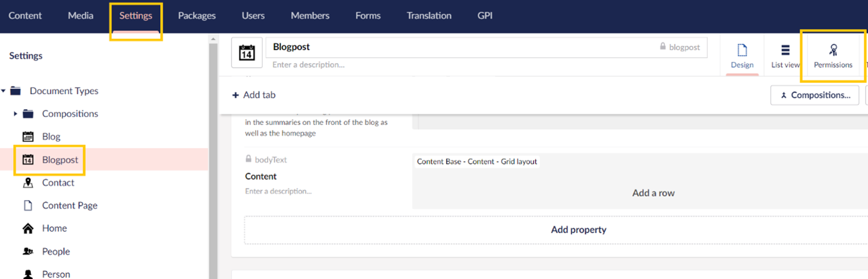
Task: Select Blog document type in tree
Action: [x=51, y=137]
